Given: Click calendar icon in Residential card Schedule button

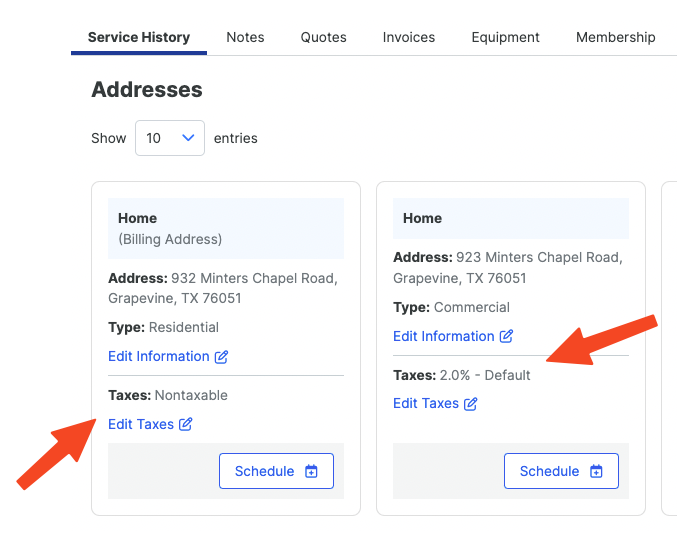Looking at the screenshot, I should click(311, 471).
